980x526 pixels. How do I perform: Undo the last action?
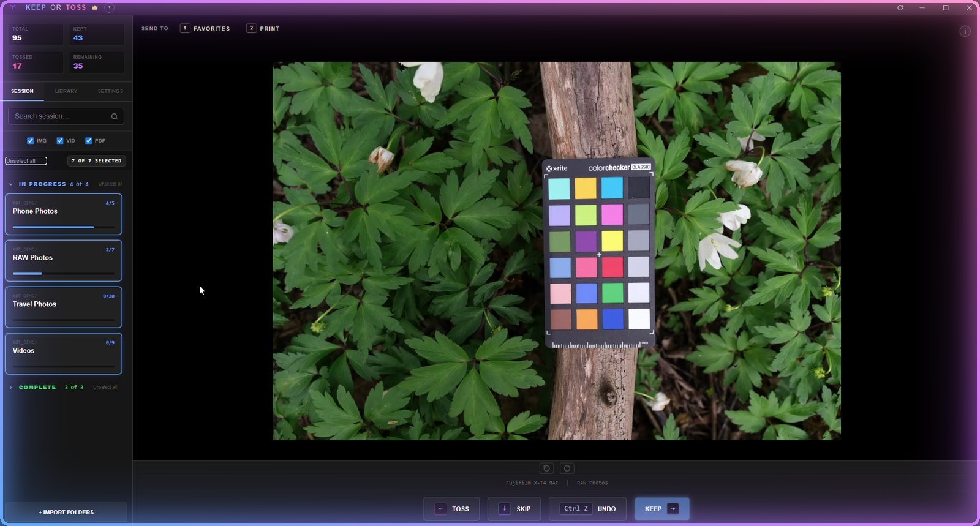click(x=587, y=509)
